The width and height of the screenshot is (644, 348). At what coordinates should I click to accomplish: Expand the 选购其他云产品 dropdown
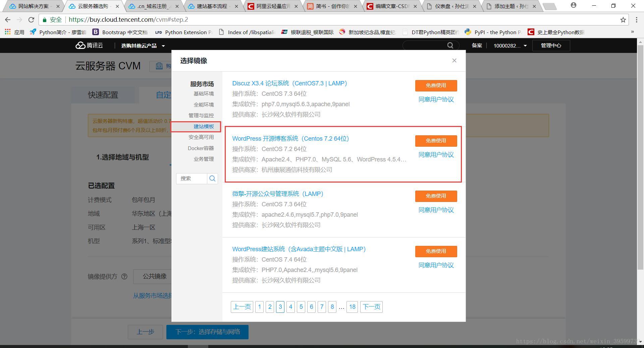coord(143,46)
